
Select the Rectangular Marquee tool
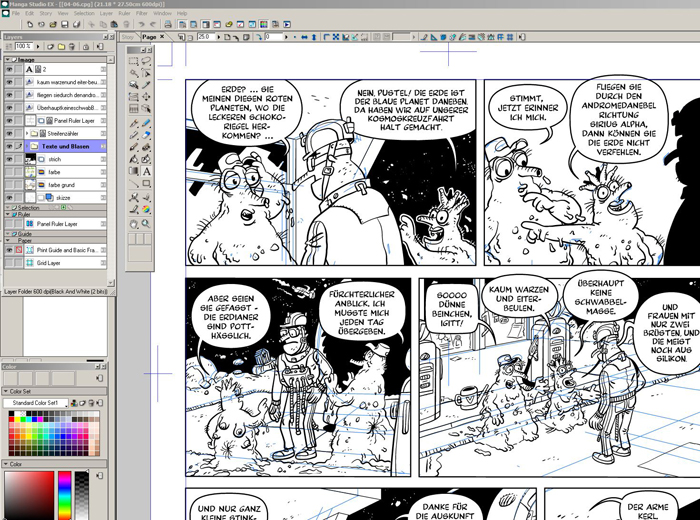[134, 60]
